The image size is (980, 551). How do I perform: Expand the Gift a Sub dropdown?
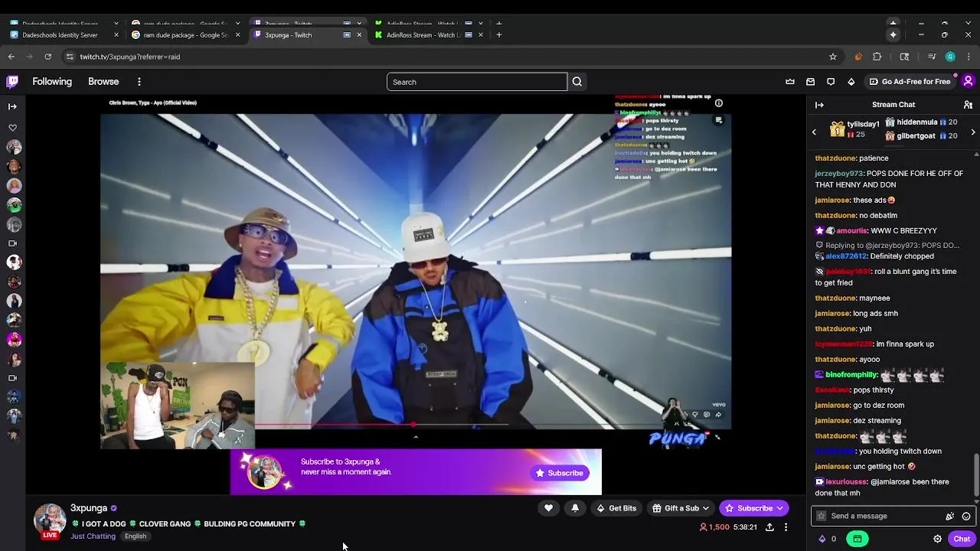coord(681,508)
